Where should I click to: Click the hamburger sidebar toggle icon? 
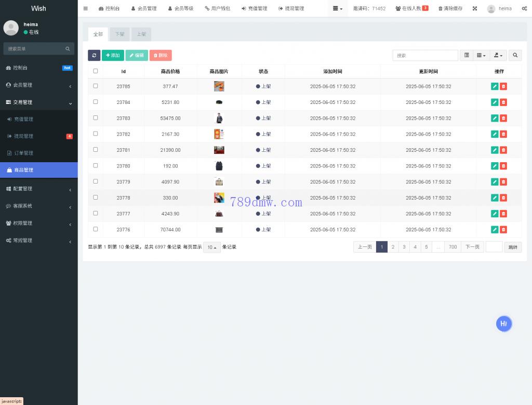(x=86, y=8)
